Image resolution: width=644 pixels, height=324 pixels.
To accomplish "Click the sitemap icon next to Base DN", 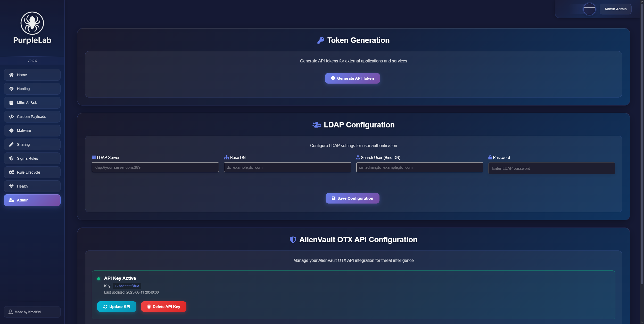I will [x=226, y=157].
